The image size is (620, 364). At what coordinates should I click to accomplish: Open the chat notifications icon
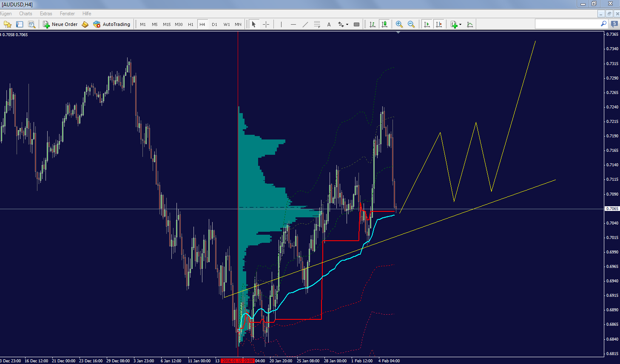(614, 24)
